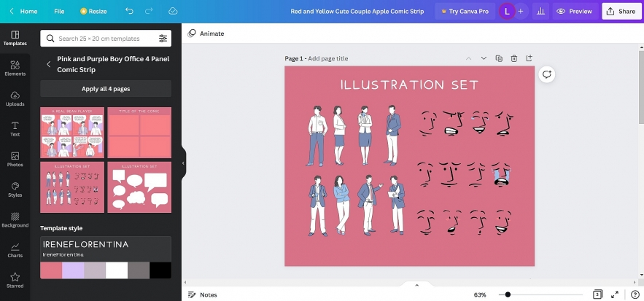Open the Uploads sidebar panel

[x=15, y=98]
